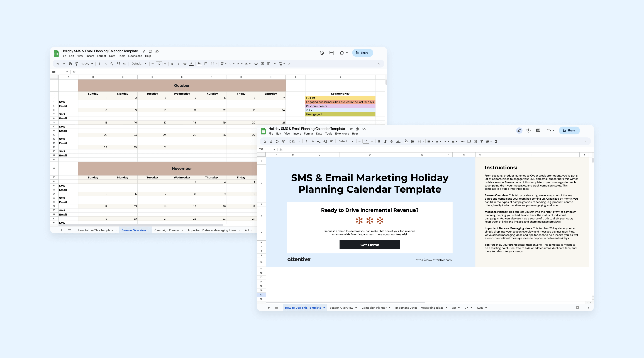This screenshot has height=358, width=644.
Task: Open comments icon in back Season Overview window
Action: pos(331,53)
